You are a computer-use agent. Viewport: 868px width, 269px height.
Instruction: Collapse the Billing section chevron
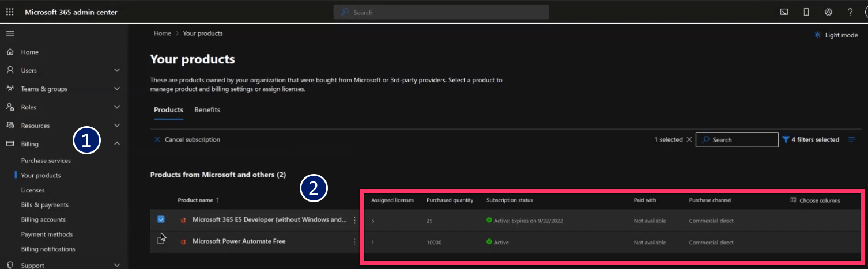(117, 143)
